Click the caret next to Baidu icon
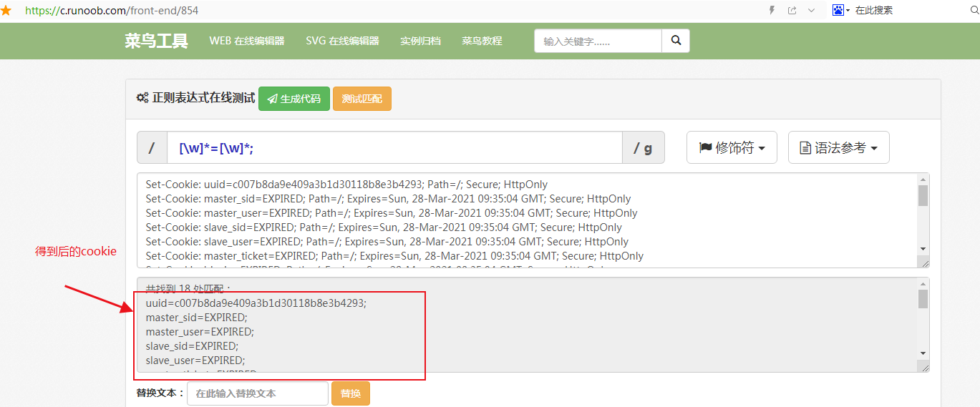The width and height of the screenshot is (980, 407). (849, 11)
